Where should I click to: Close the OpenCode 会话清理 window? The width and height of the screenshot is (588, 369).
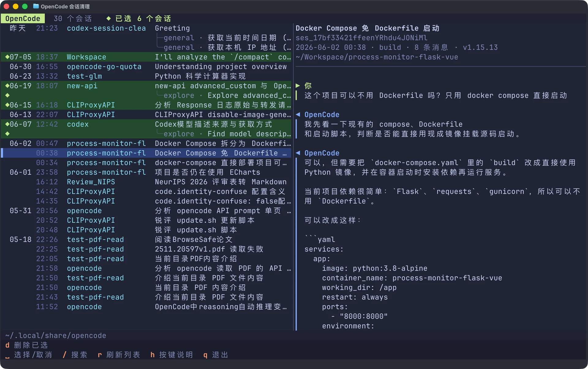(6, 6)
